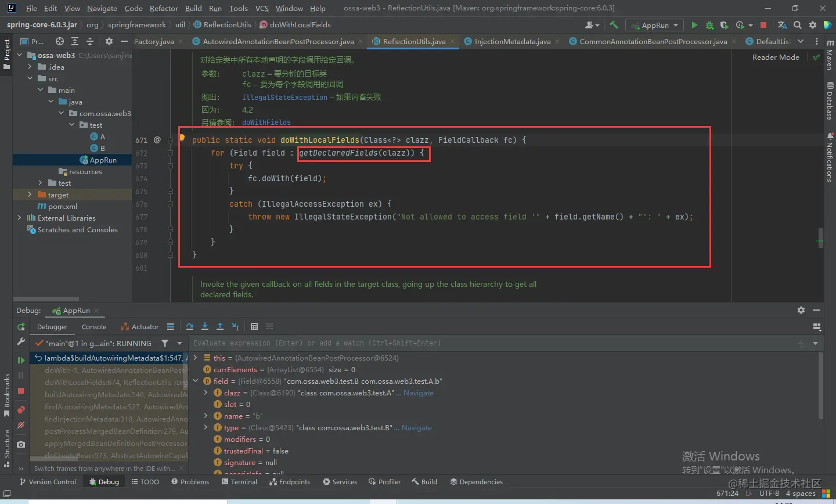
Task: Click the camera thread dump icon
Action: 21,444
